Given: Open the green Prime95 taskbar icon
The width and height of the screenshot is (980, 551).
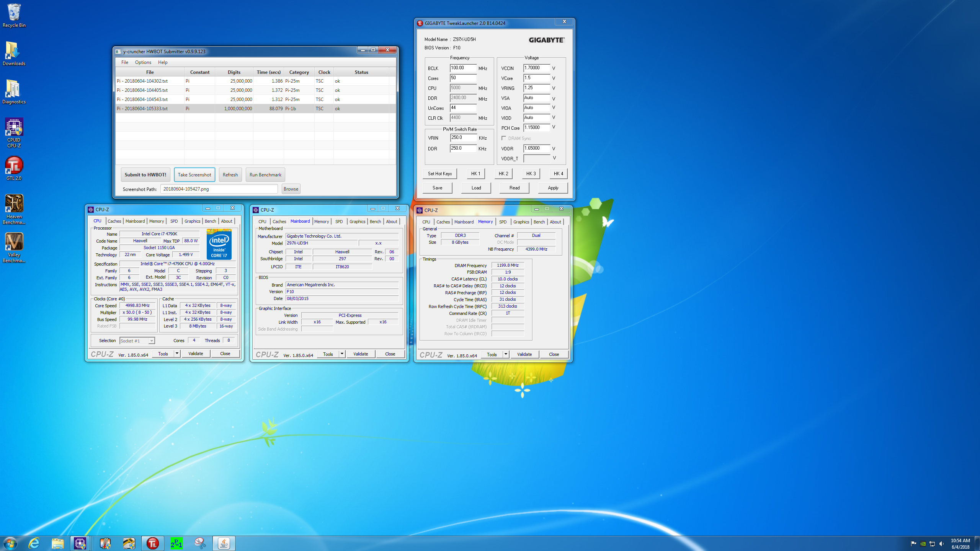Looking at the screenshot, I should tap(176, 543).
